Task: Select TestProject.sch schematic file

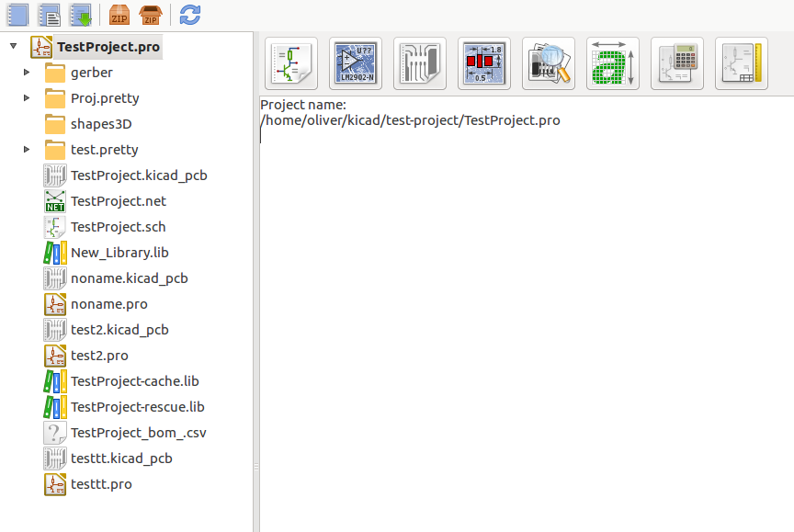Action: (x=118, y=227)
